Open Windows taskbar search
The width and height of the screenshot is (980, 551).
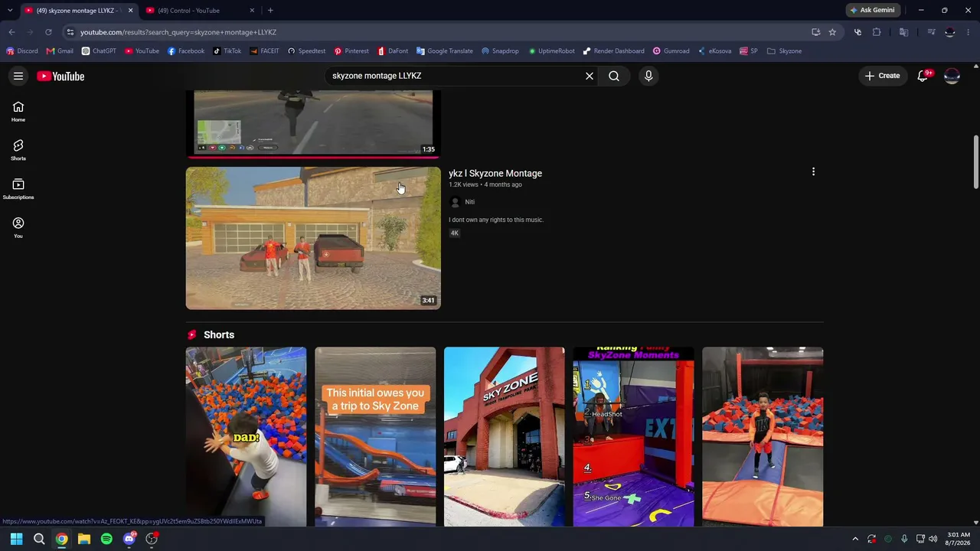[x=39, y=539]
